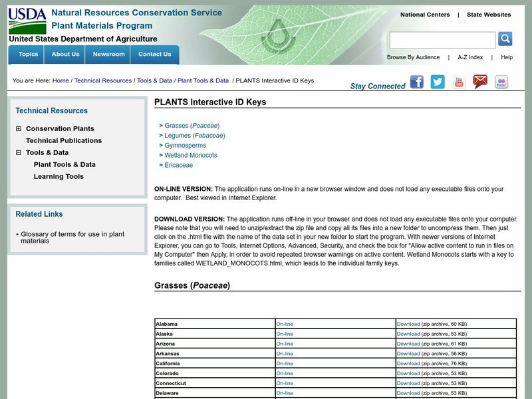Download the Arizona zip archive

pos(408,344)
